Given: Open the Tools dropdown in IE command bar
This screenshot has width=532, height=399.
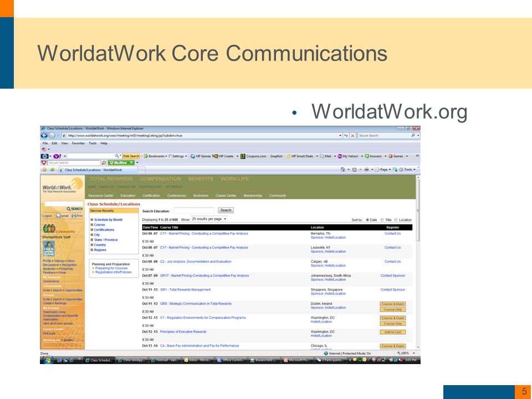Looking at the screenshot, I should (407, 170).
